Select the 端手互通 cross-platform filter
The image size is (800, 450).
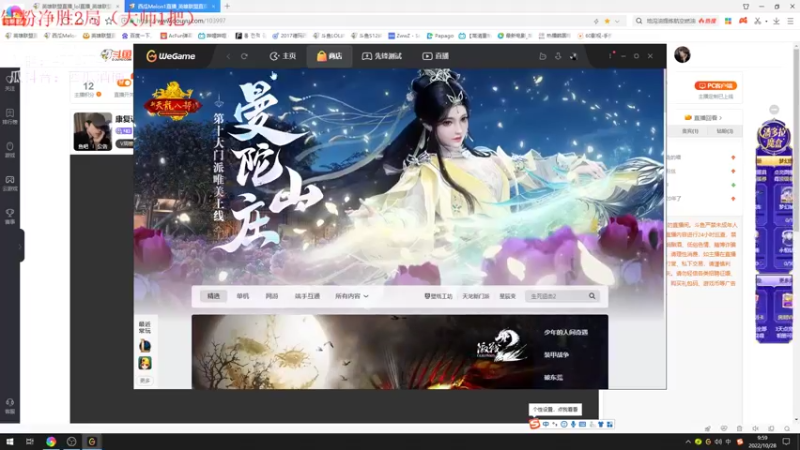(x=307, y=296)
